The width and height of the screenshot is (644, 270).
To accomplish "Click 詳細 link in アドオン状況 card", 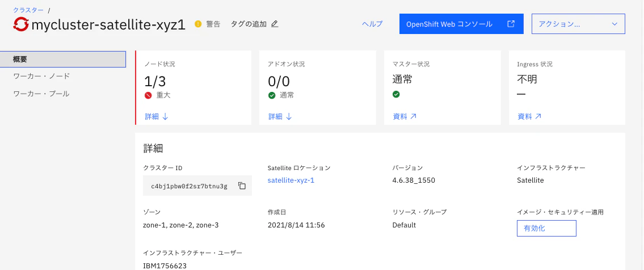I will coord(280,116).
